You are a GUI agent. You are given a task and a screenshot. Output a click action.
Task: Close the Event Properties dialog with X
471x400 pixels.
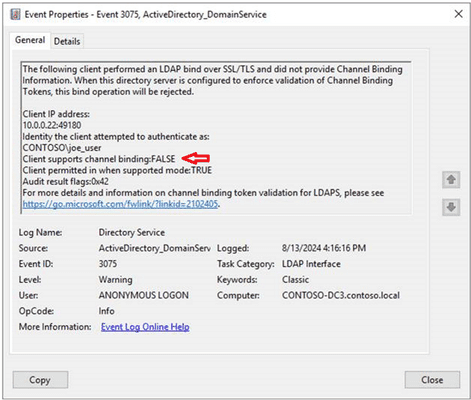coord(459,14)
